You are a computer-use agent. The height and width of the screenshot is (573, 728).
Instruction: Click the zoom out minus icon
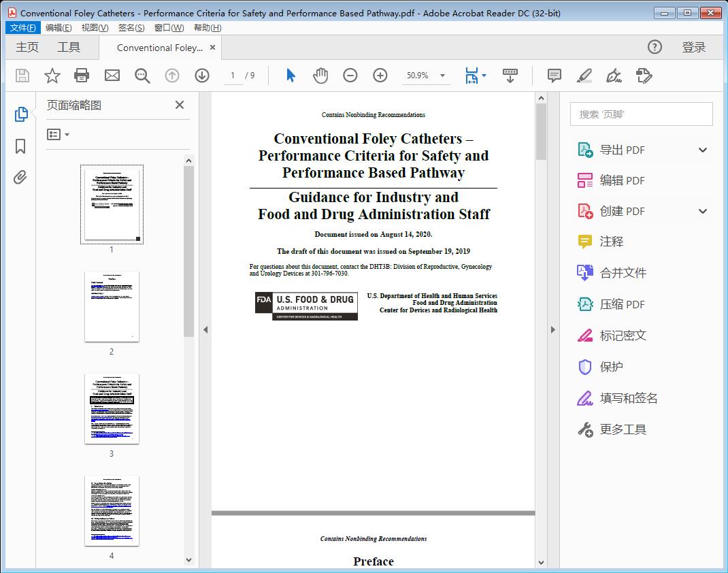coord(350,76)
